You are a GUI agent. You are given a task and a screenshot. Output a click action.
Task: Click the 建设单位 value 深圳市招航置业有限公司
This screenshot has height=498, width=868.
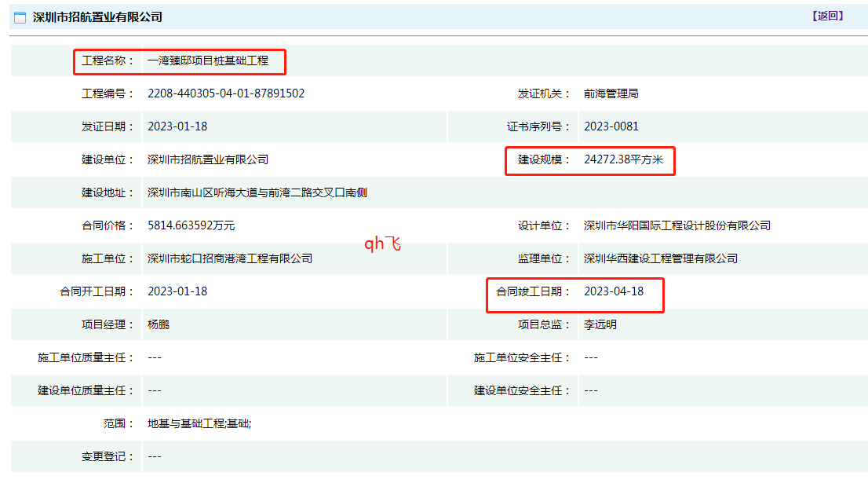(x=208, y=159)
